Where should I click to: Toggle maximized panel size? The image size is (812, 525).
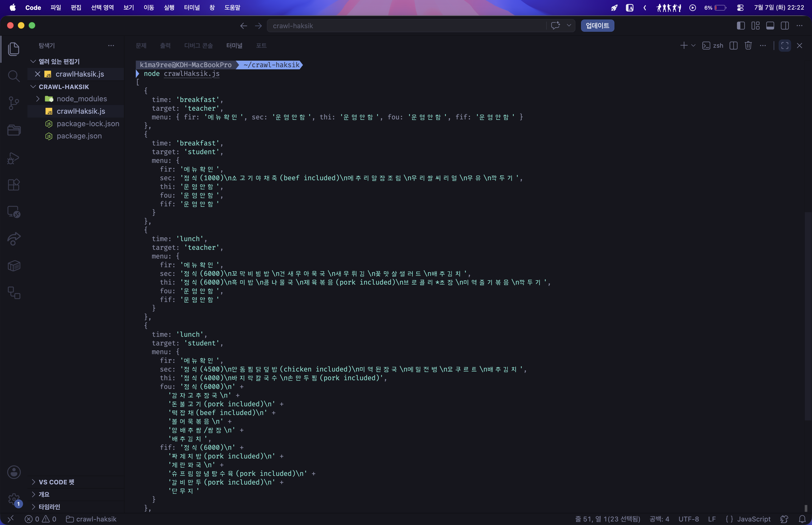tap(785, 46)
